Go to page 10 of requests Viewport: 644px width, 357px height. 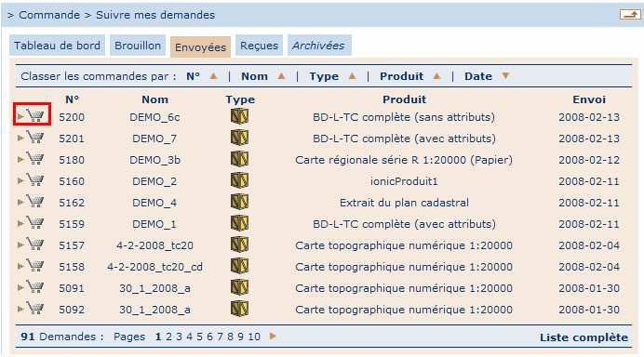(x=254, y=337)
